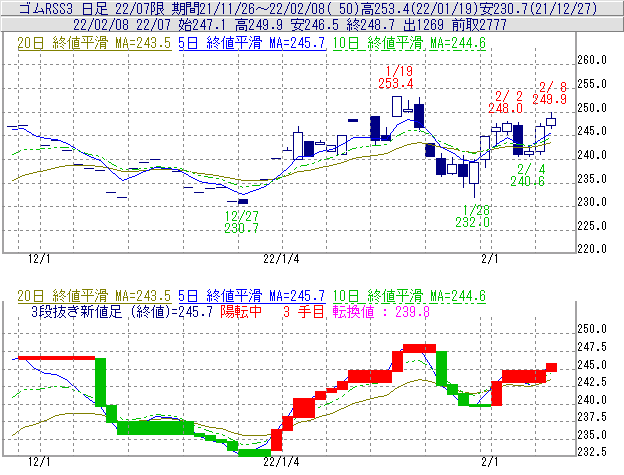Click the 2/ 8 249.9 high annotation
Screen dimensions: 624x475
[550, 93]
